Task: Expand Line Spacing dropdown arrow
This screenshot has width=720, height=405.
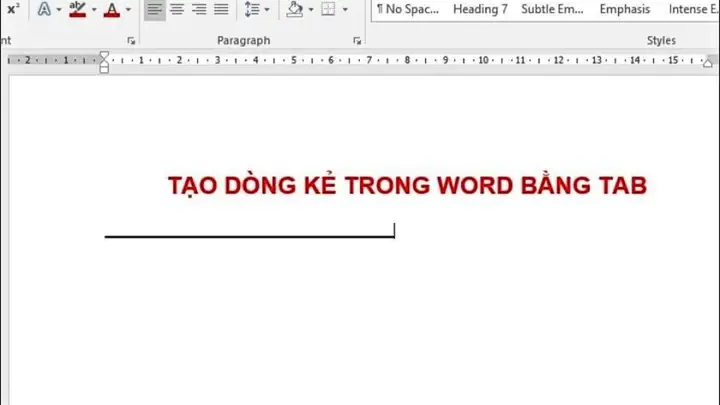Action: [x=267, y=9]
